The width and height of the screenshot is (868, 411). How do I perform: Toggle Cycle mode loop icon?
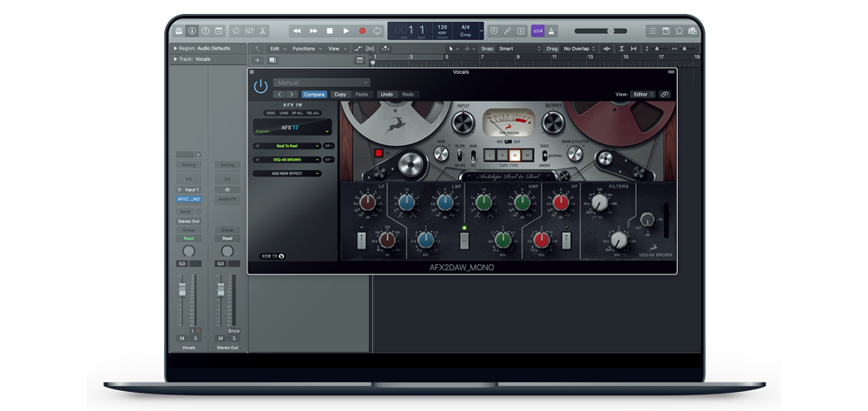pos(378,31)
